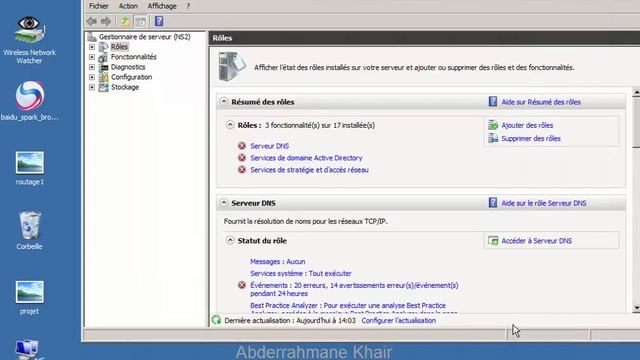This screenshot has width=640, height=360.
Task: Expand the Diagnostics tree node
Action: coord(92,67)
